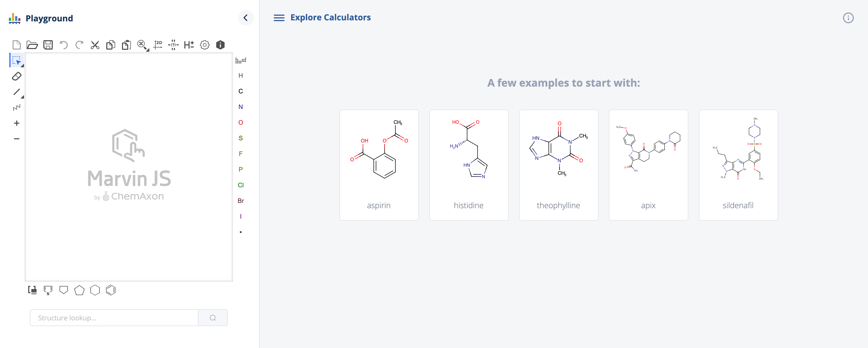The image size is (868, 348).
Task: Click the Clean 2D icon
Action: 158,45
